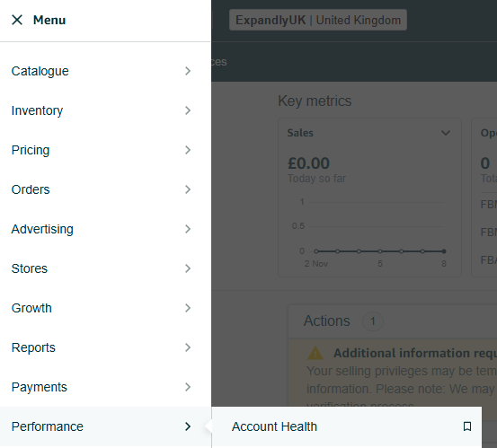Close the Menu with the X icon

pos(17,20)
